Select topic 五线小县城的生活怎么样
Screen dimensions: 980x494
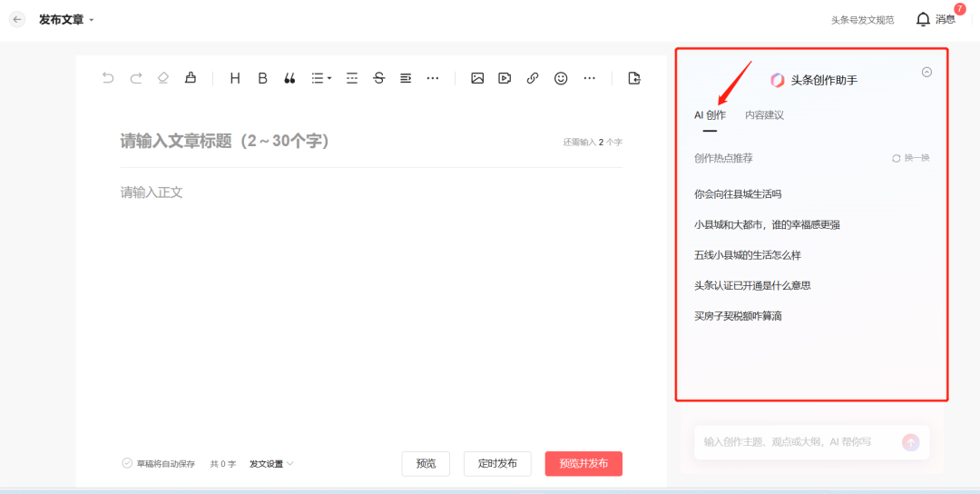748,255
